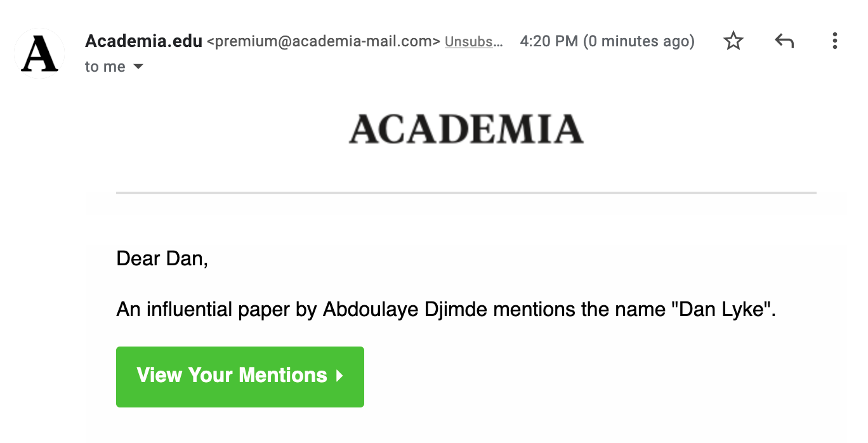This screenshot has width=868, height=443.
Task: Click the sender name Academia.edu
Action: tap(143, 41)
